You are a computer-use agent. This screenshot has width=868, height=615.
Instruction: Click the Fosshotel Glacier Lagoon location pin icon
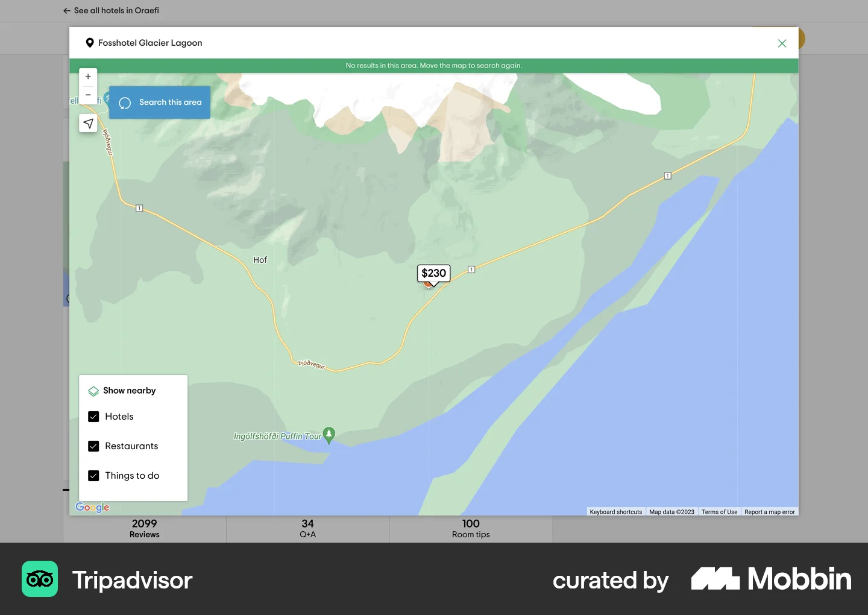(90, 43)
